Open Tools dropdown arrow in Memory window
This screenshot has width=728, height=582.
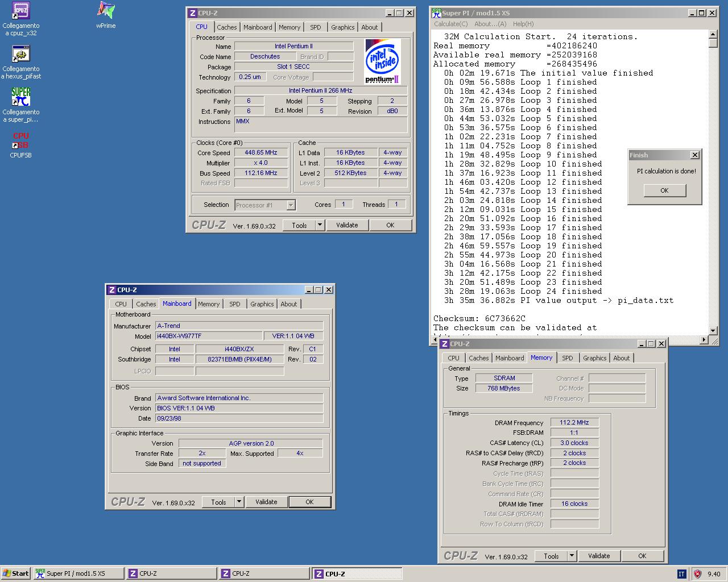[x=572, y=556]
